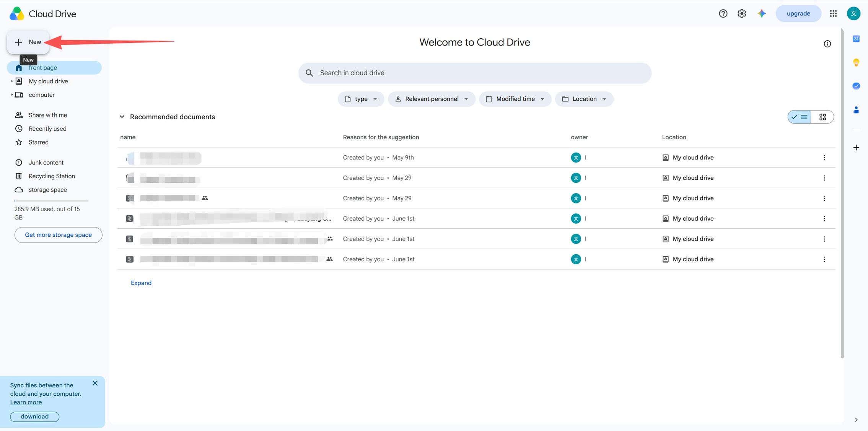Switch to list layout view
This screenshot has width=868, height=431.
point(800,117)
